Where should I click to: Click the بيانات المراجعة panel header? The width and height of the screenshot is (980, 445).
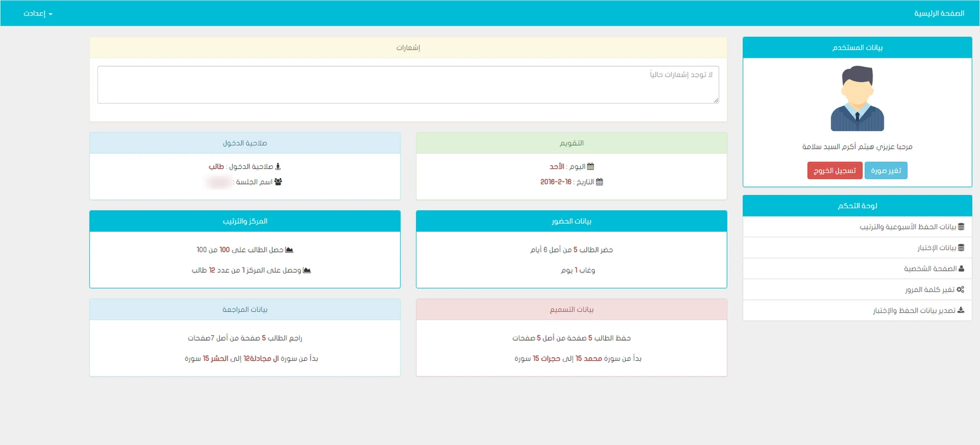click(x=245, y=309)
